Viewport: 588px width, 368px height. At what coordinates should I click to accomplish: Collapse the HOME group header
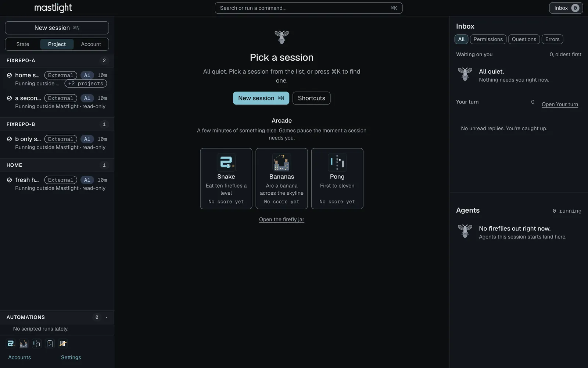[57, 165]
